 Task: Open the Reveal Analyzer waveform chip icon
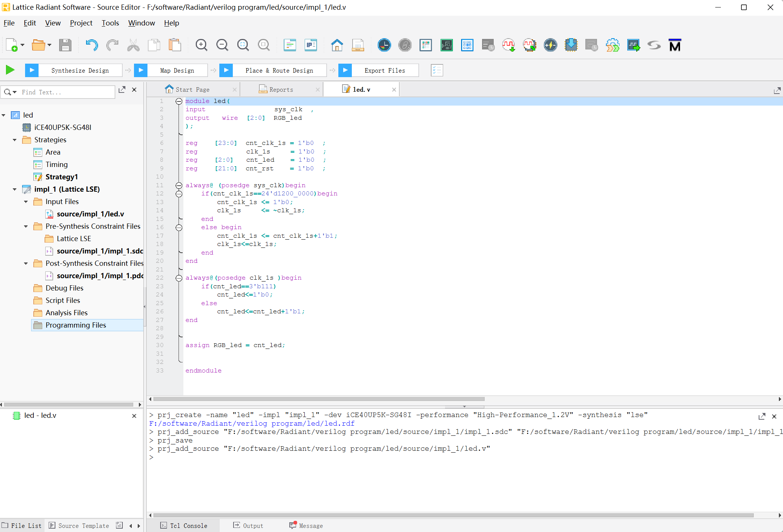coord(530,45)
